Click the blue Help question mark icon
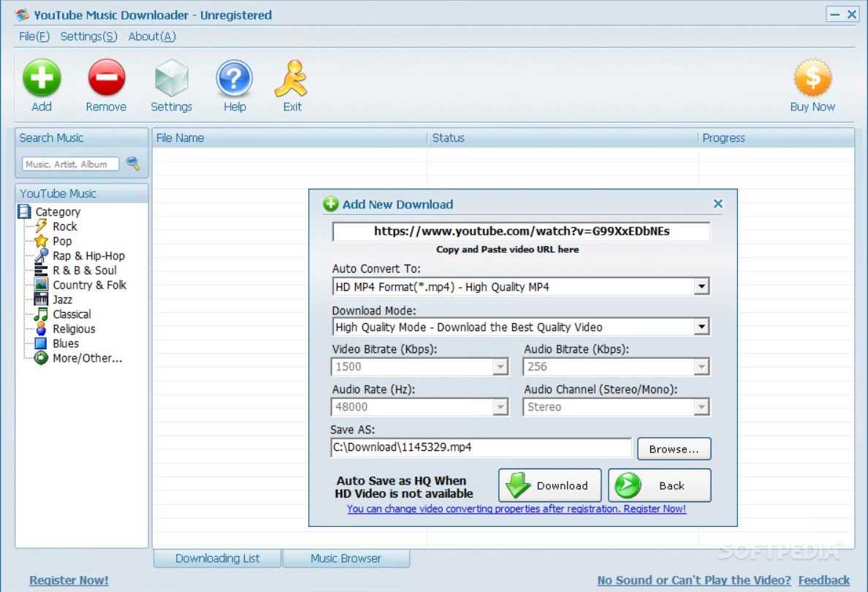This screenshot has height=592, width=868. (x=235, y=78)
